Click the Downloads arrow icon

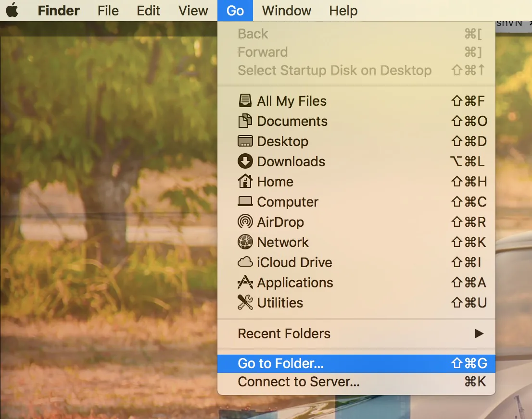(245, 161)
